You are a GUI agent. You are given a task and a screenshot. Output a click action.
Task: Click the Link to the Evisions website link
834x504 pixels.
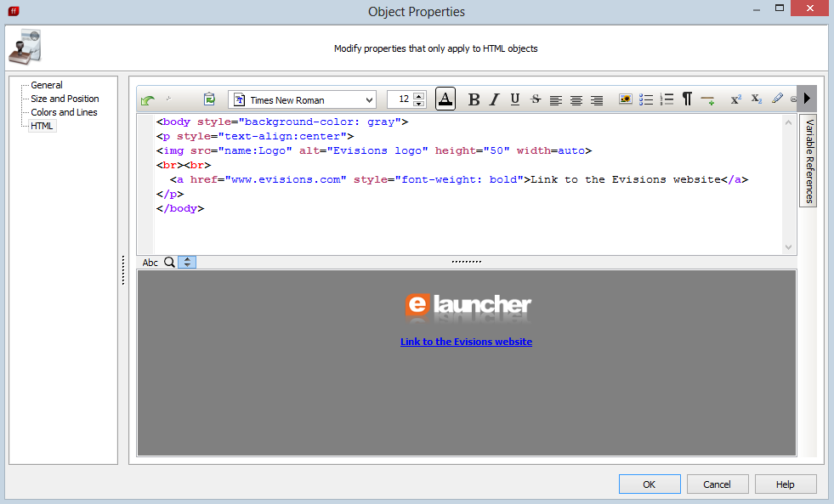pyautogui.click(x=466, y=342)
